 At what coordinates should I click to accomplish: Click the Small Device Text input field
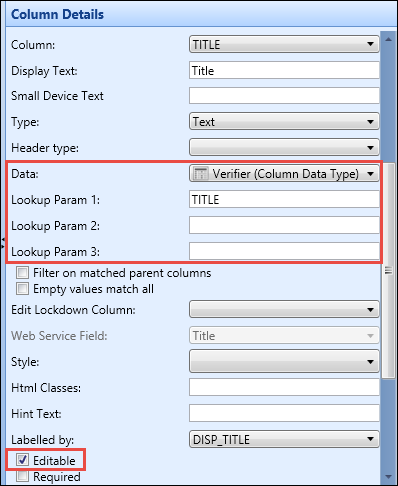coord(284,96)
